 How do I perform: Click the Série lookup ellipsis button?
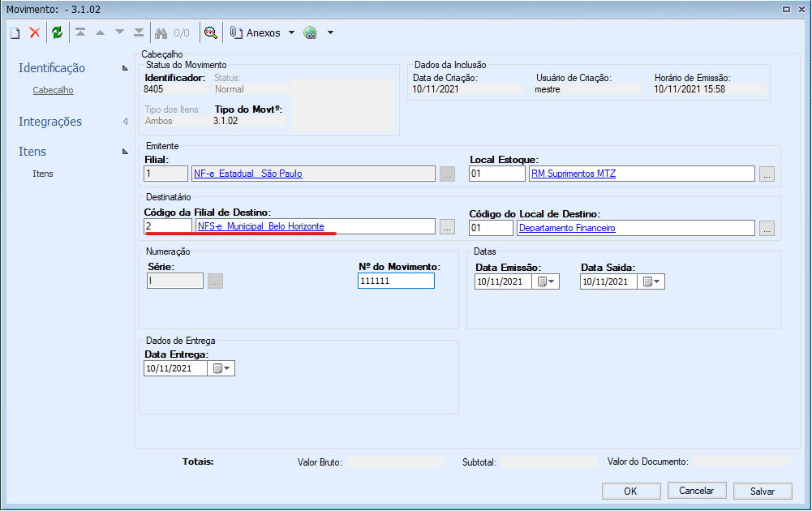[x=216, y=281]
